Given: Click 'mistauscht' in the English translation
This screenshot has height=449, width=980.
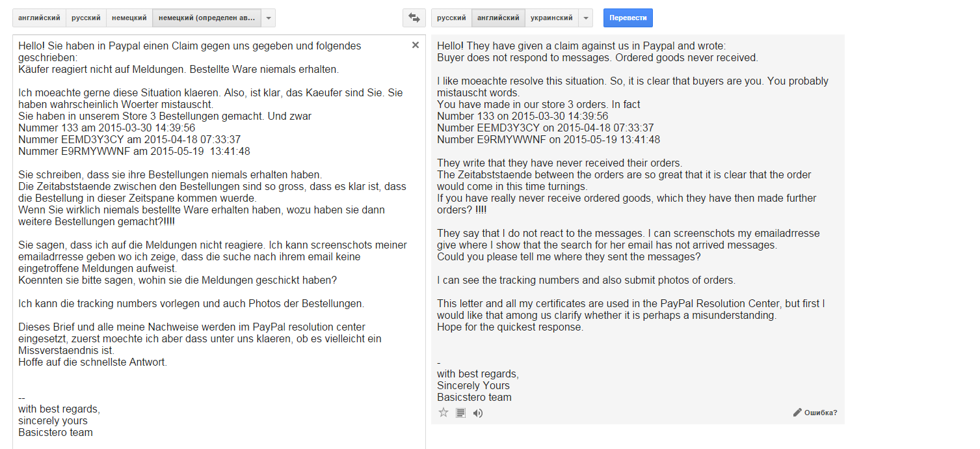Looking at the screenshot, I should (x=460, y=93).
